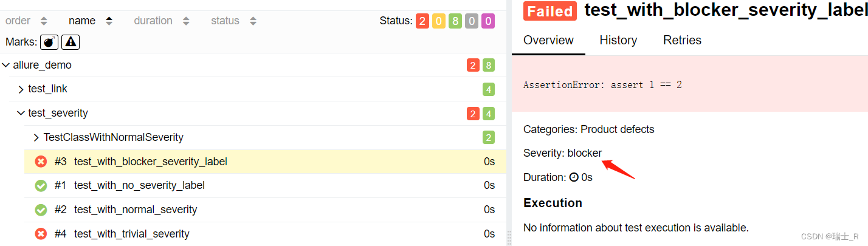Select test_with_trivial_severity failed test
Image resolution: width=868 pixels, height=246 pixels.
tap(265, 234)
